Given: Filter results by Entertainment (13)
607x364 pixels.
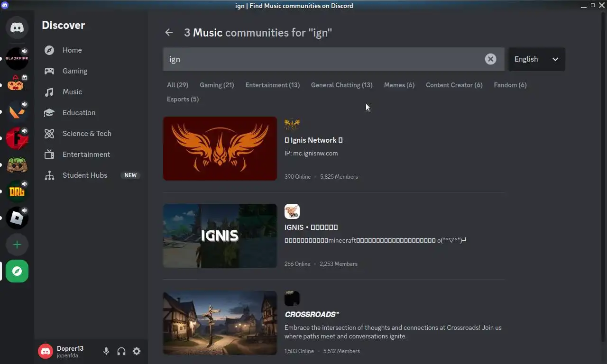Looking at the screenshot, I should point(272,85).
